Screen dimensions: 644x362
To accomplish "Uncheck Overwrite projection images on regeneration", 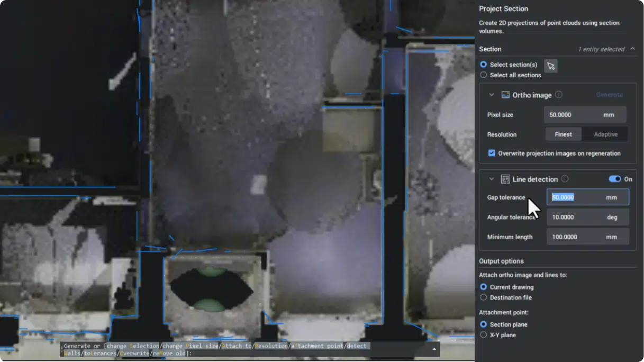I will point(492,153).
